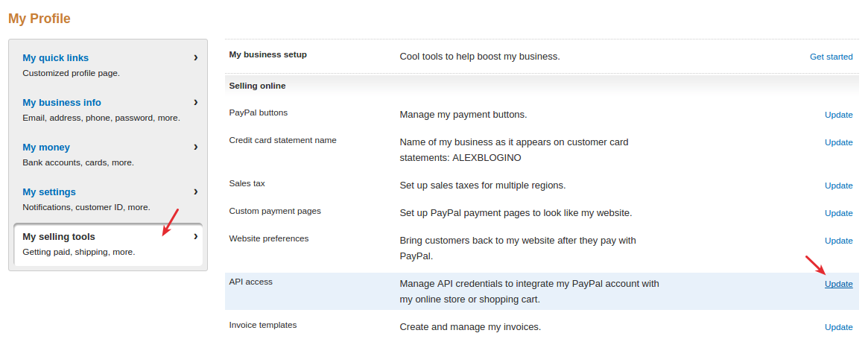The width and height of the screenshot is (868, 339).
Task: Update Sales tax settings
Action: (839, 186)
